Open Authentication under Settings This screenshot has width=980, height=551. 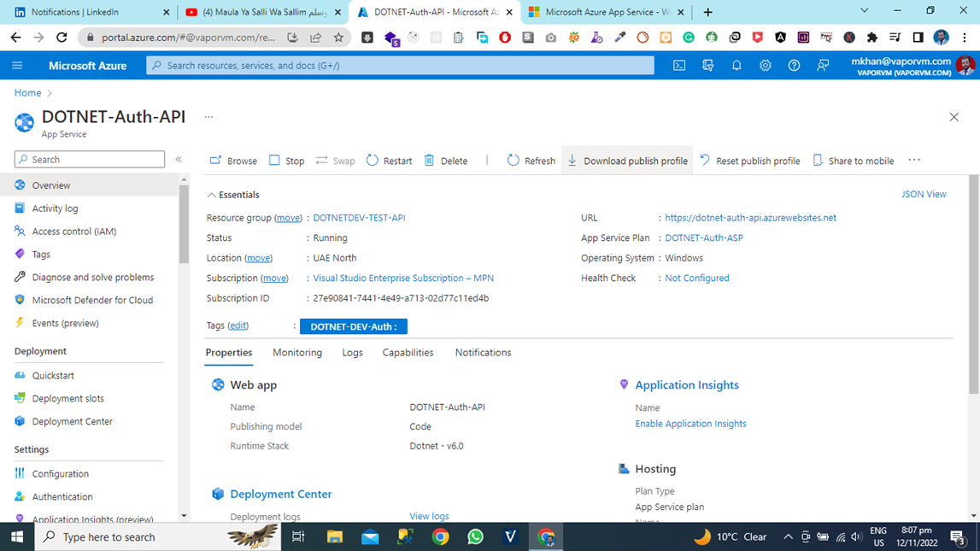(x=62, y=496)
